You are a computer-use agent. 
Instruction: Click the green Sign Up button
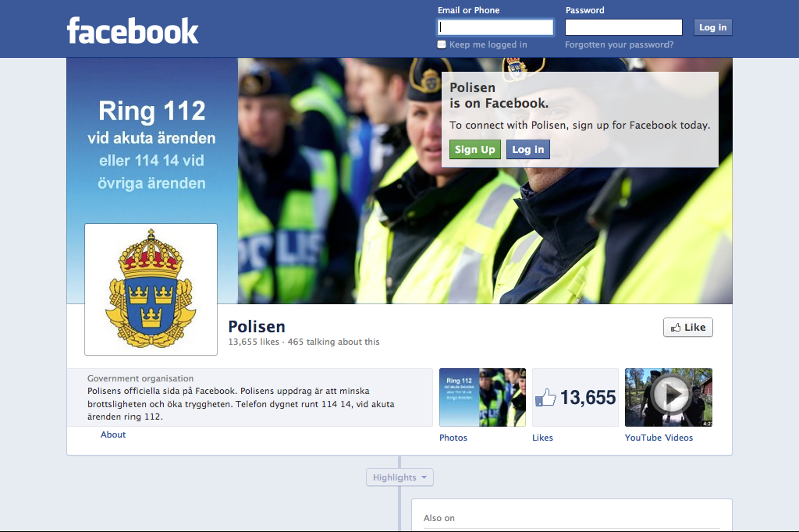[475, 149]
